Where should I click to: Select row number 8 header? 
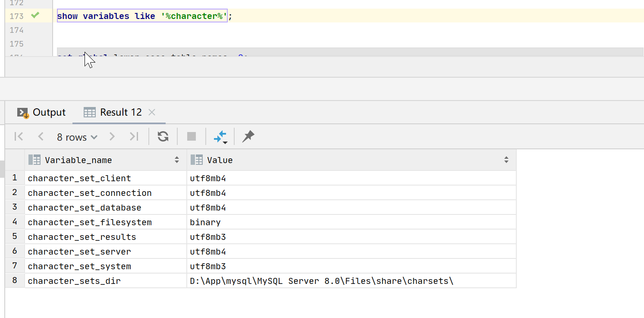pos(15,280)
